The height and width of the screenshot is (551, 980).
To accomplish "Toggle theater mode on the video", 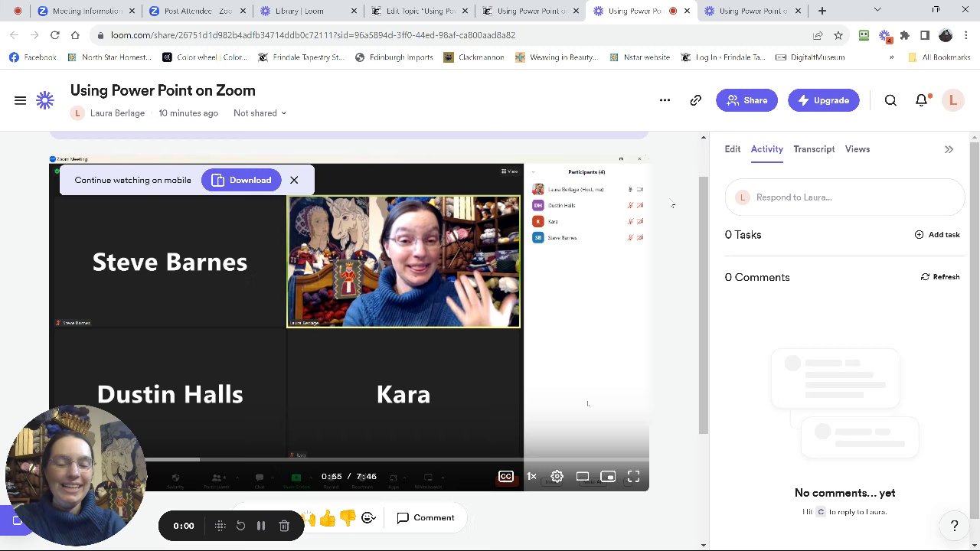I will click(583, 476).
